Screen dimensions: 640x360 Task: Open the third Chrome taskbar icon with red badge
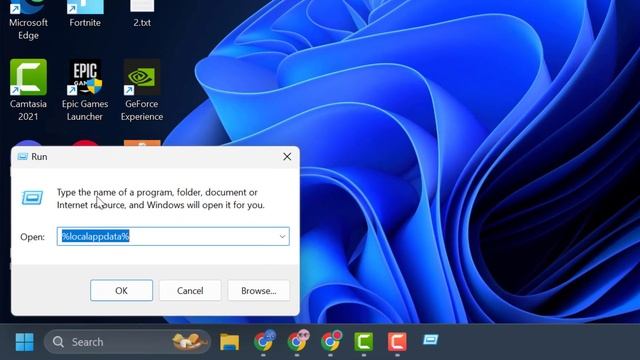[331, 341]
